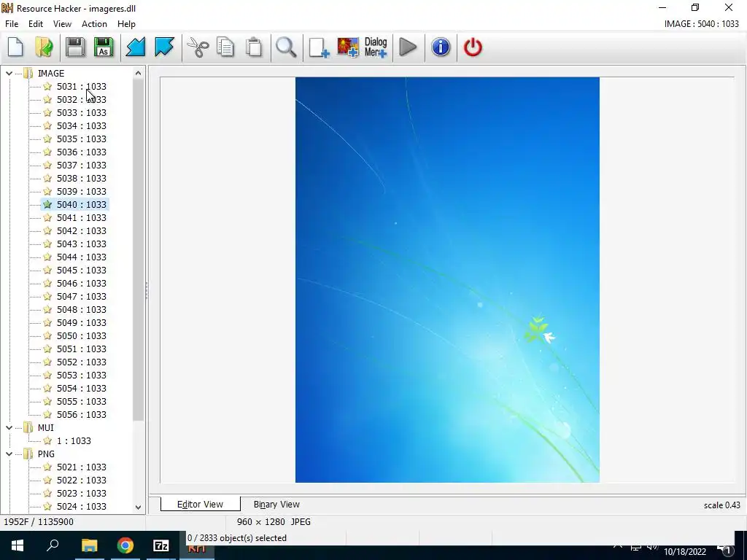Select MUI resource 1 : 1033
The image size is (747, 560).
coord(74,441)
